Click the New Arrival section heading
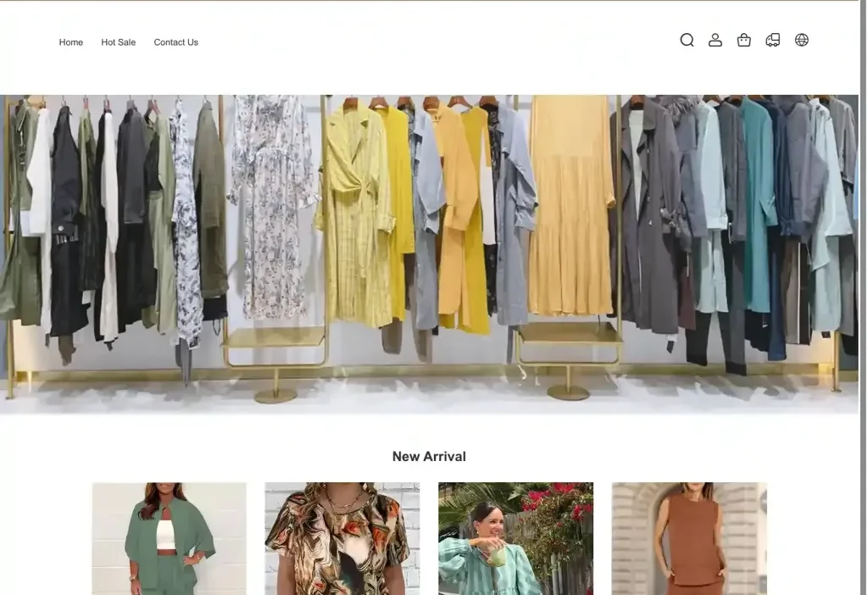Screen dimensions: 868x595 click(429, 456)
